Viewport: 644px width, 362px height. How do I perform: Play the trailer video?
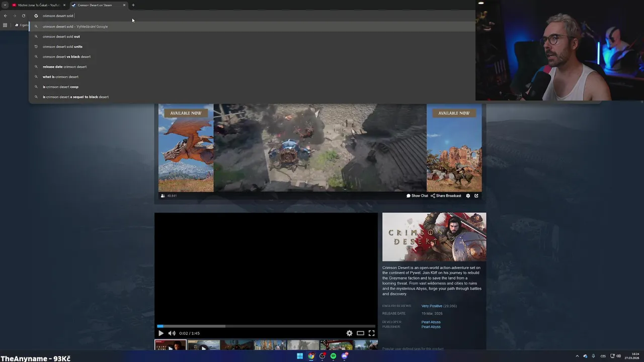coord(160,333)
